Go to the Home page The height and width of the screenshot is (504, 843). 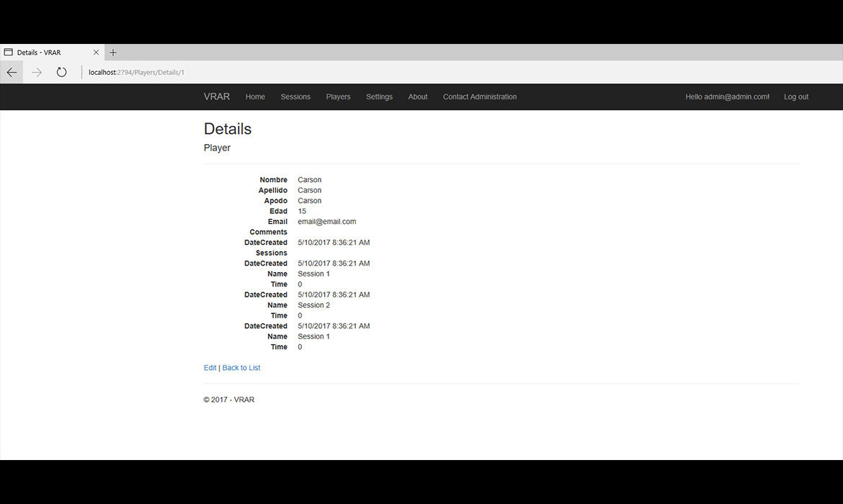click(x=255, y=96)
